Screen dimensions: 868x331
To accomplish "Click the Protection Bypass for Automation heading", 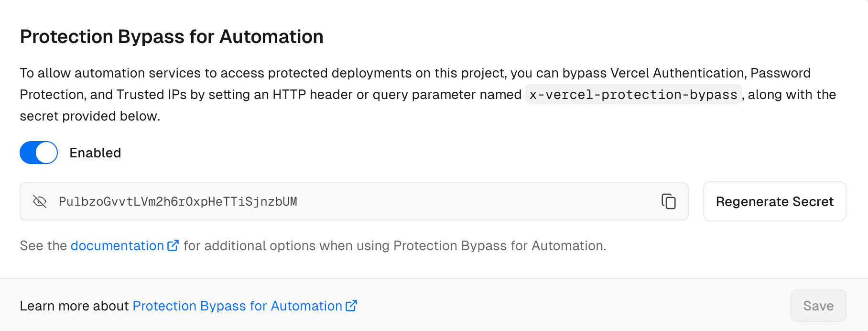I will click(171, 36).
